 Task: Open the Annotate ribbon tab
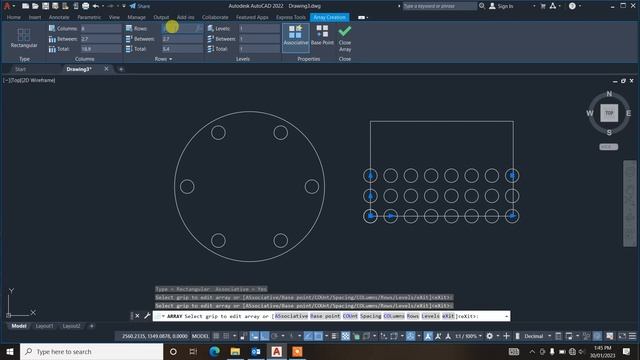(x=59, y=17)
